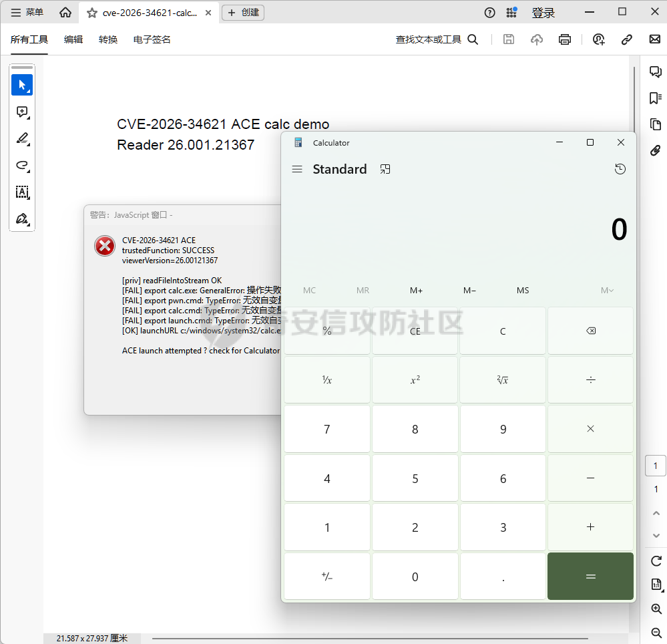Click the C clear key
Screen dimensions: 667x644
coord(503,331)
